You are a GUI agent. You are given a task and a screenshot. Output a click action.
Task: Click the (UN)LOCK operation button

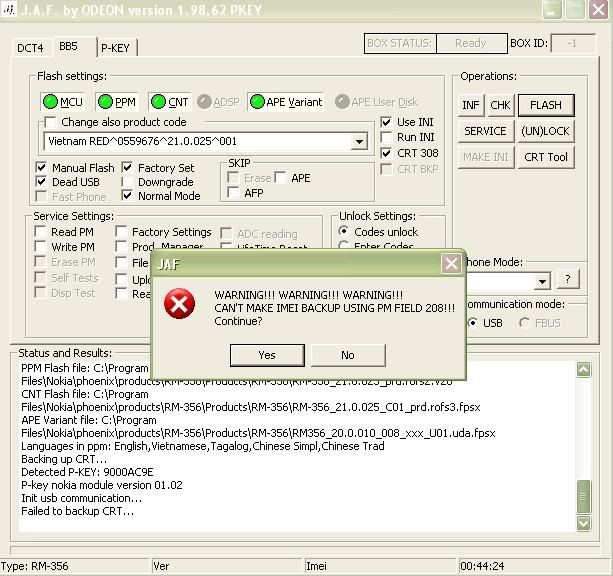point(546,131)
